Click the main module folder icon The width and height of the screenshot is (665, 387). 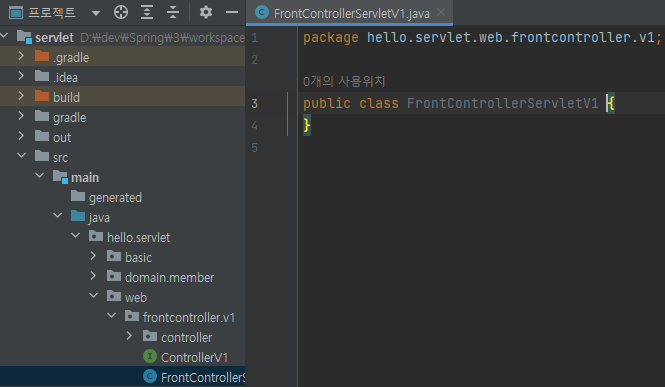pos(60,176)
